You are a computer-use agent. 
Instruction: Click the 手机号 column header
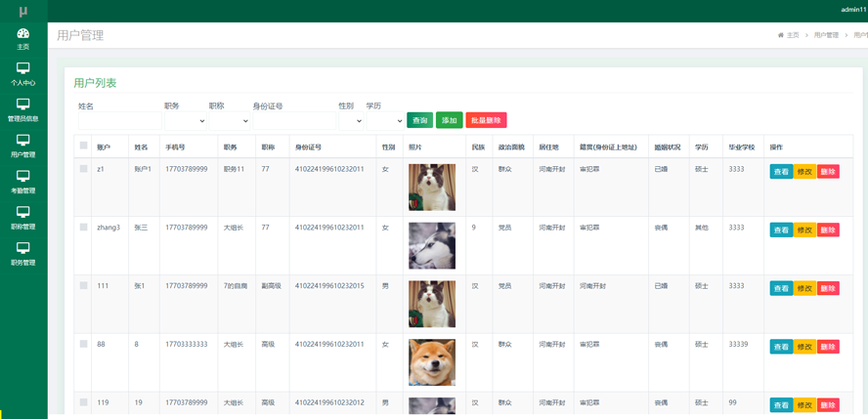175,147
